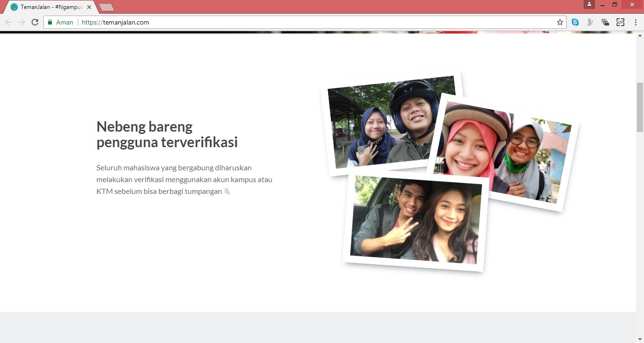Image resolution: width=644 pixels, height=343 pixels.
Task: Click the browser forward arrow
Action: [22, 22]
